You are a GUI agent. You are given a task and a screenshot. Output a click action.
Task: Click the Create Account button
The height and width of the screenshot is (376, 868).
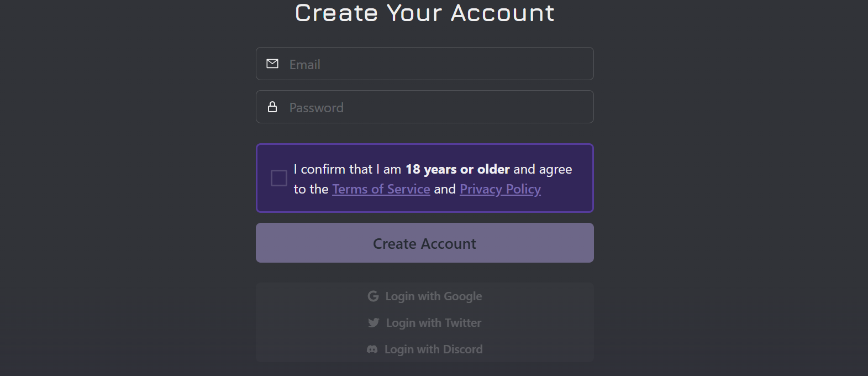click(x=425, y=243)
